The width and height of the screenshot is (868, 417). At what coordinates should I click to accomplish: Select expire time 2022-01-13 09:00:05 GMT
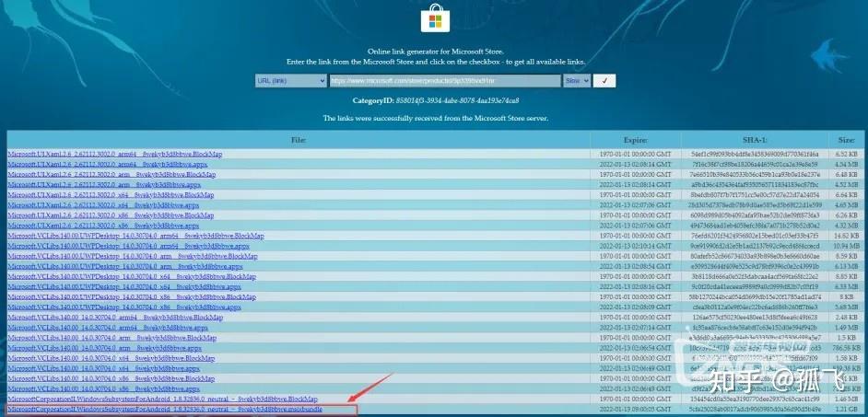point(635,410)
